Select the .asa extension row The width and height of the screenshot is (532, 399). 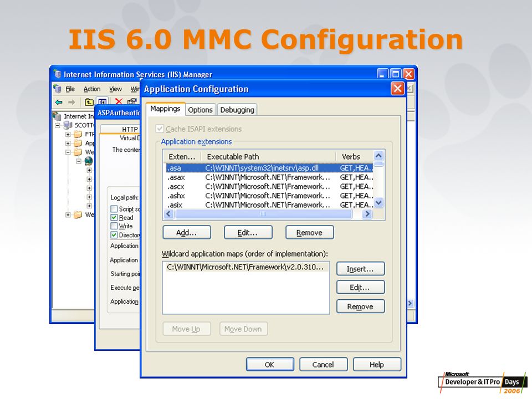click(269, 168)
